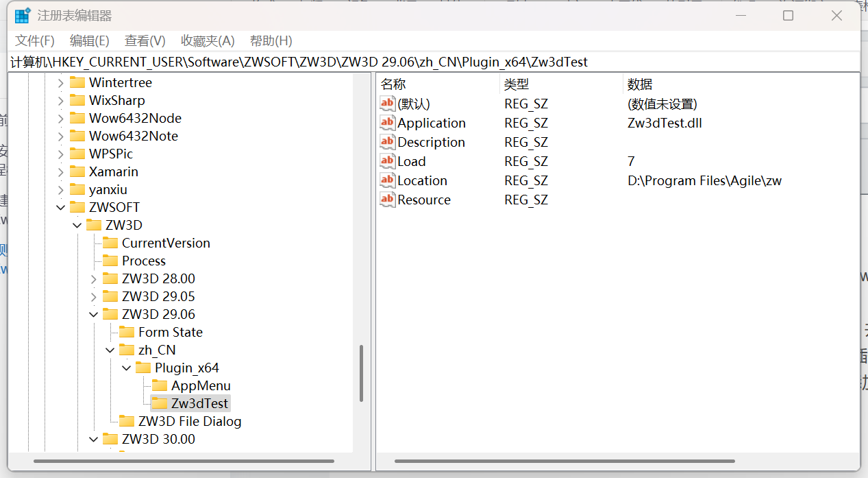The image size is (868, 478).
Task: Click the folder icon of ZW3D 28.00
Action: [x=110, y=278]
